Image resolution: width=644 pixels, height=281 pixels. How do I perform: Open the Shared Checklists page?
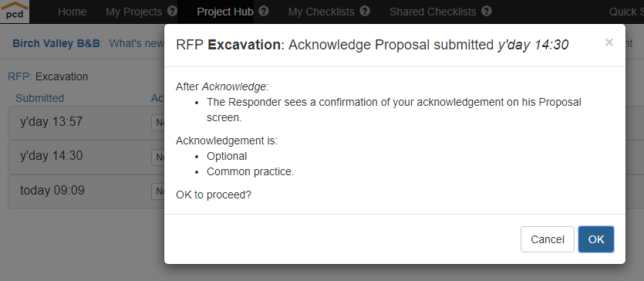pos(433,12)
